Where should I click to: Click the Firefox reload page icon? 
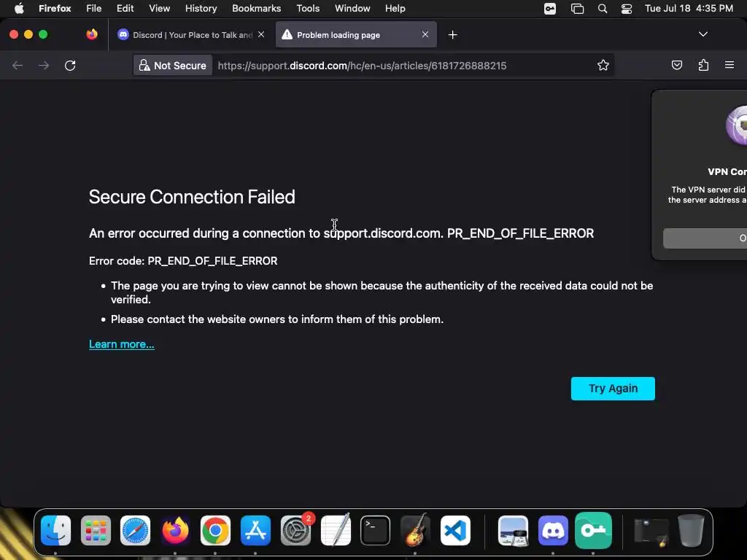[70, 65]
